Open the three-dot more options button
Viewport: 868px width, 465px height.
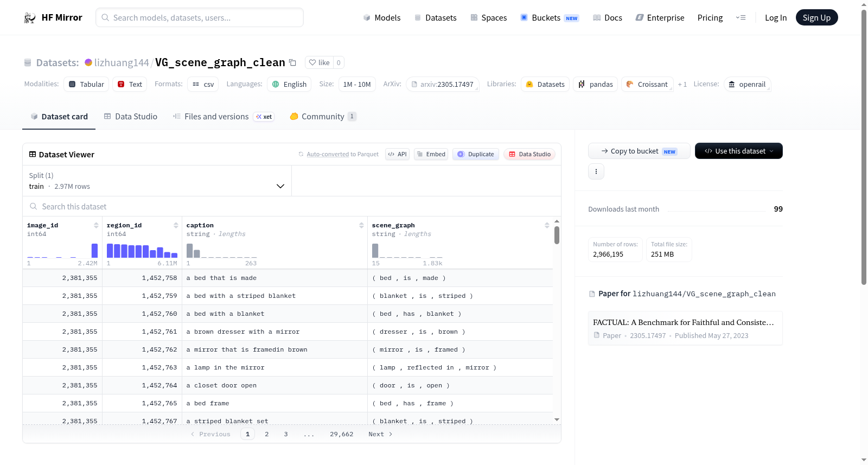click(x=596, y=171)
